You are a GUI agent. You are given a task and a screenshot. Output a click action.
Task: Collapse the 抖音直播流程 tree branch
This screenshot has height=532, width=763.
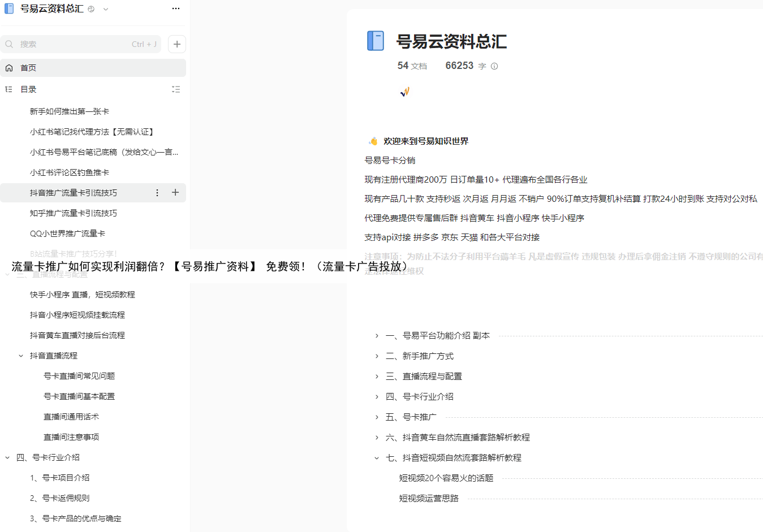21,355
